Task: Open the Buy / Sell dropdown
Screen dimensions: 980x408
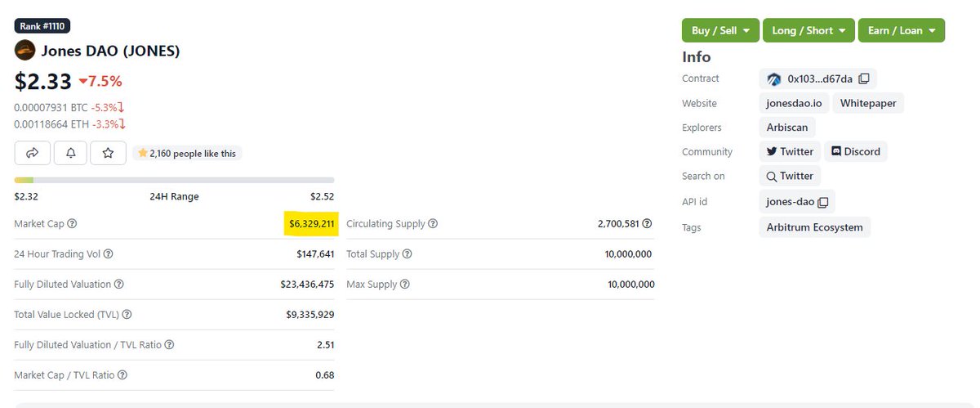Action: [x=721, y=30]
